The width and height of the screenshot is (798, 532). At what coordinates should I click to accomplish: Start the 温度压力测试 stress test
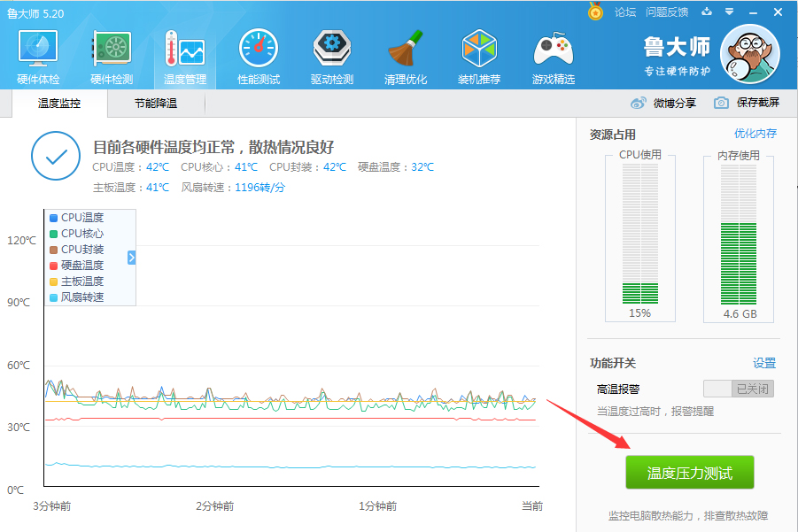[x=690, y=472]
